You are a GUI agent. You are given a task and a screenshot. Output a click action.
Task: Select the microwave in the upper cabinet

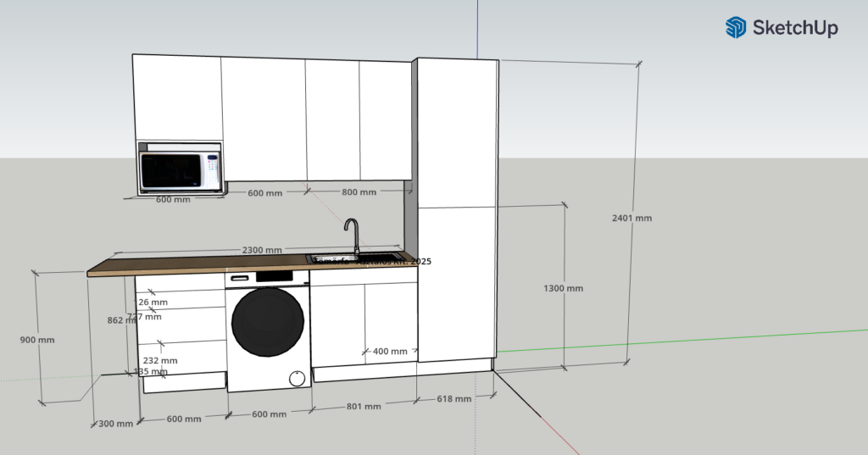click(x=180, y=171)
